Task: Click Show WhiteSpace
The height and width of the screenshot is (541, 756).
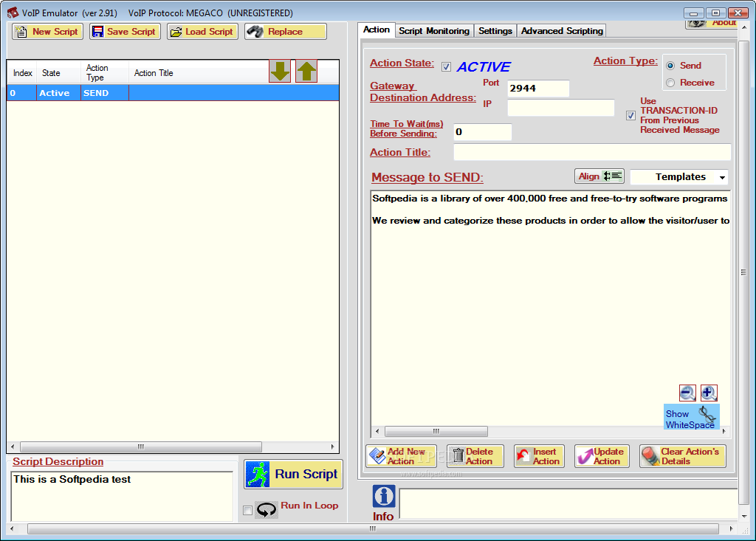Action: click(691, 417)
